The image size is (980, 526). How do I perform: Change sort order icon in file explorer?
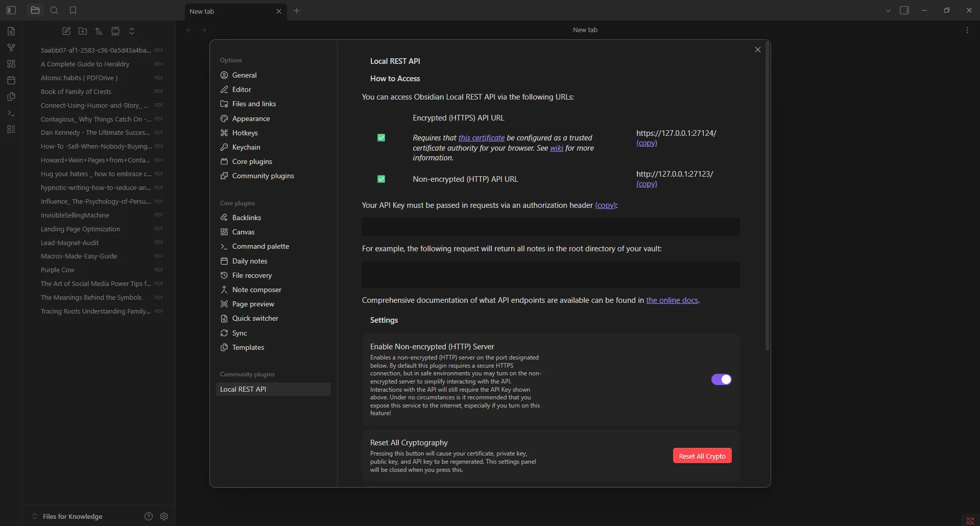(99, 31)
